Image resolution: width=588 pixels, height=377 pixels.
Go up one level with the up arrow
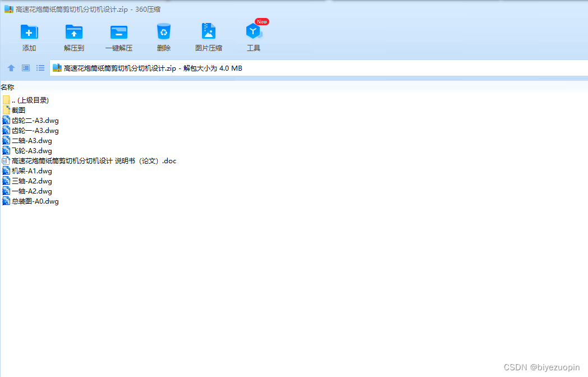pos(11,68)
